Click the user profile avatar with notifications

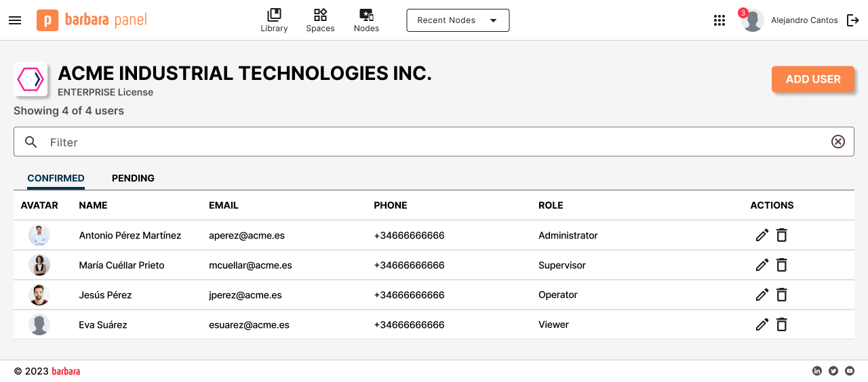(752, 20)
